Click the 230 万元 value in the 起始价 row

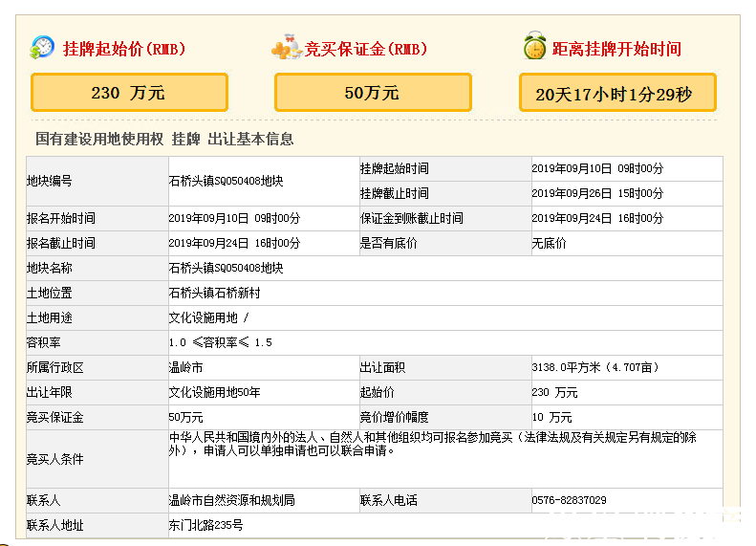pos(554,392)
